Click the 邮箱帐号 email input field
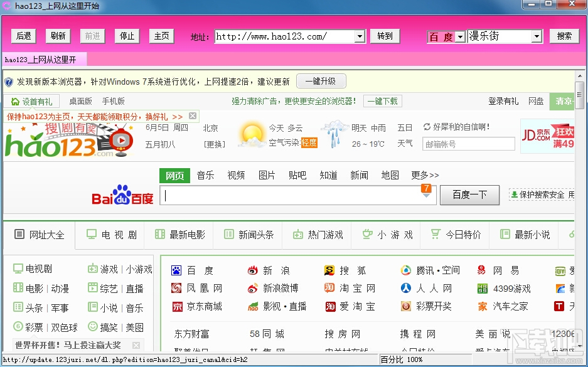The image size is (588, 367). pyautogui.click(x=468, y=144)
